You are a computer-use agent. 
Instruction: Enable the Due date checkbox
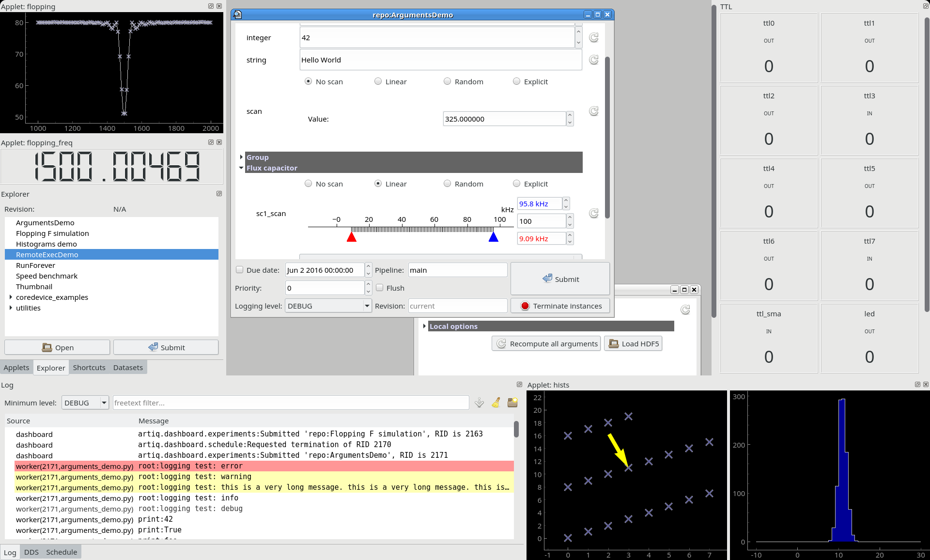pos(240,270)
